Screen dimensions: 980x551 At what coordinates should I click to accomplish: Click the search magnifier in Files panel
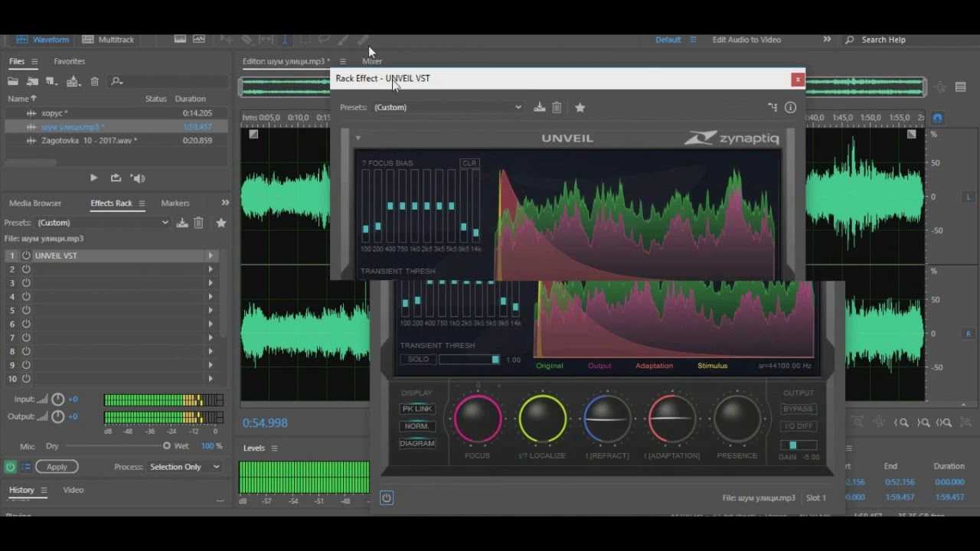click(x=116, y=81)
